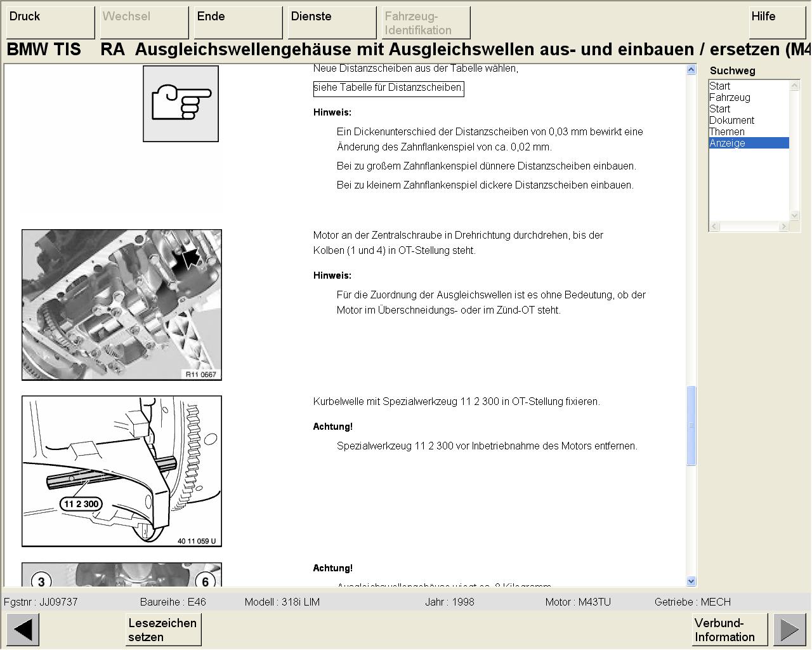Click the 'Ein Dickenunterschied der Distanzscheiben' note
812x650 pixels.
tap(490, 139)
